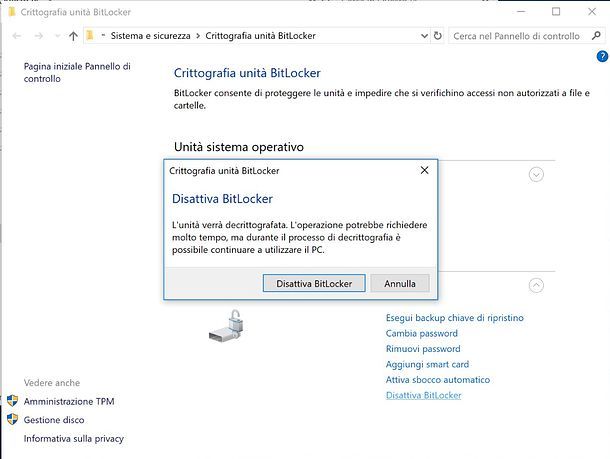Minimize the Control Panel window
Image resolution: width=610 pixels, height=459 pixels.
[x=521, y=12]
